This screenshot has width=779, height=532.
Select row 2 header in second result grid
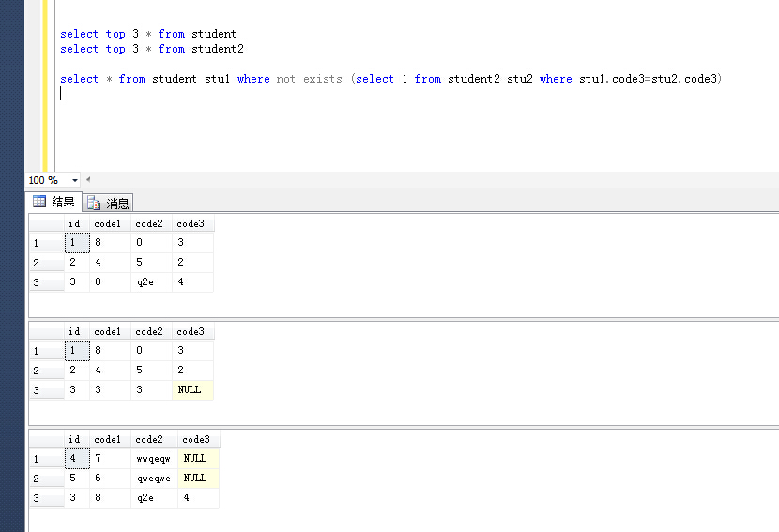click(x=45, y=371)
